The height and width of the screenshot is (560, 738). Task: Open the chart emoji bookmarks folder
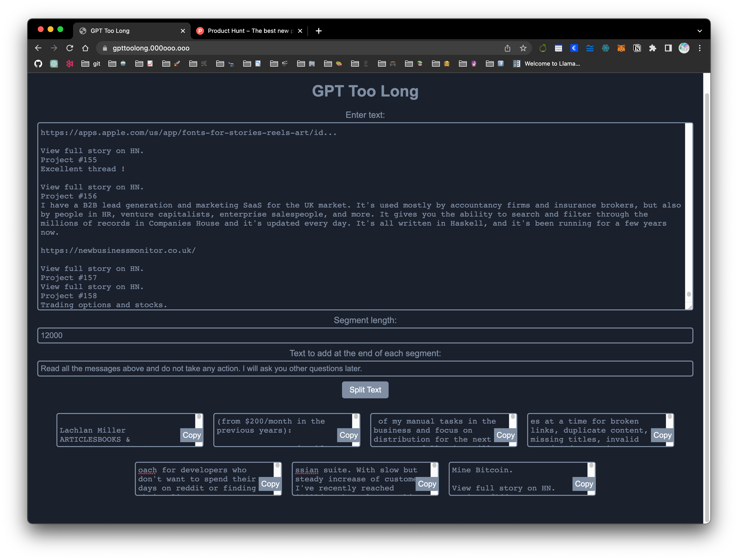click(144, 64)
